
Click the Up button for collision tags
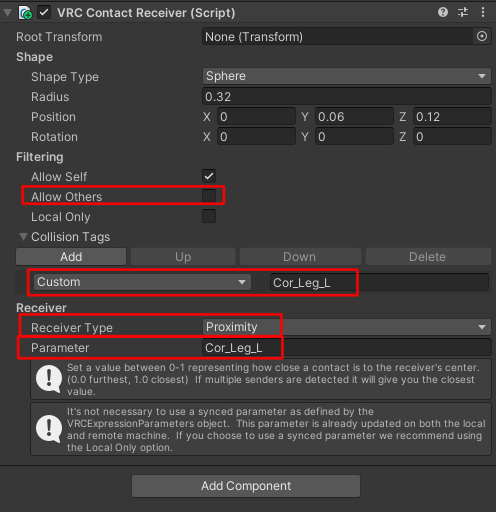point(183,257)
